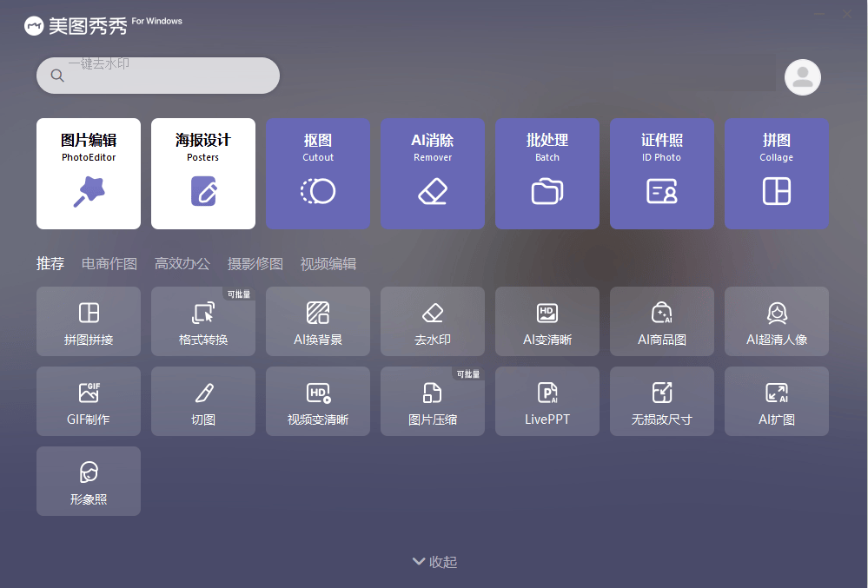868x588 pixels.
Task: Minimize the 美图秀秀 window
Action: pyautogui.click(x=820, y=14)
